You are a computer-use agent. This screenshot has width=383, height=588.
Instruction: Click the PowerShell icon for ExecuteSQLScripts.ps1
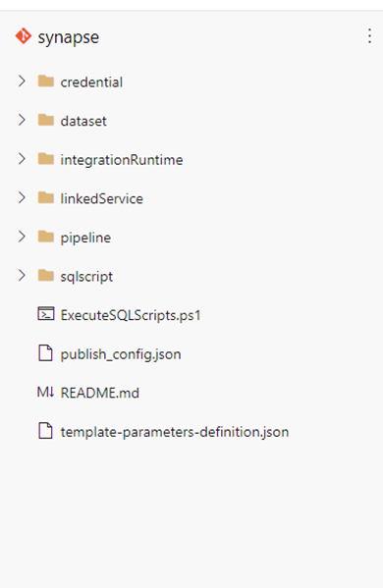coord(46,314)
